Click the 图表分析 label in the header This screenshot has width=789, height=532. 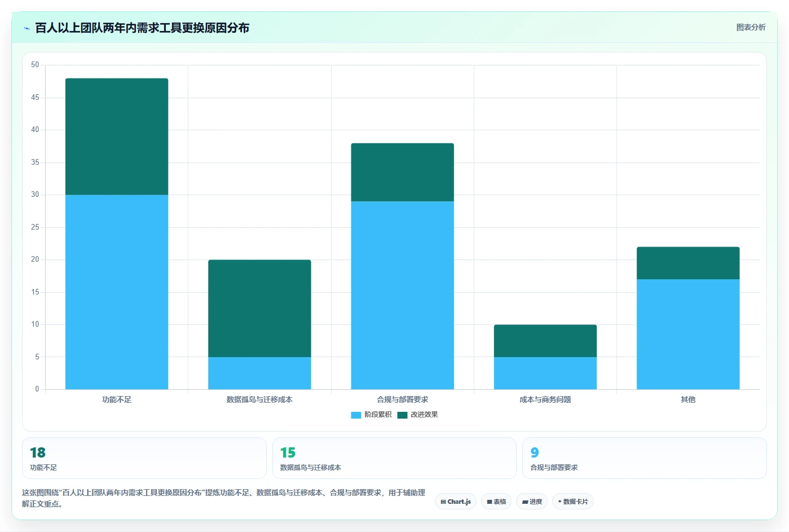point(751,27)
